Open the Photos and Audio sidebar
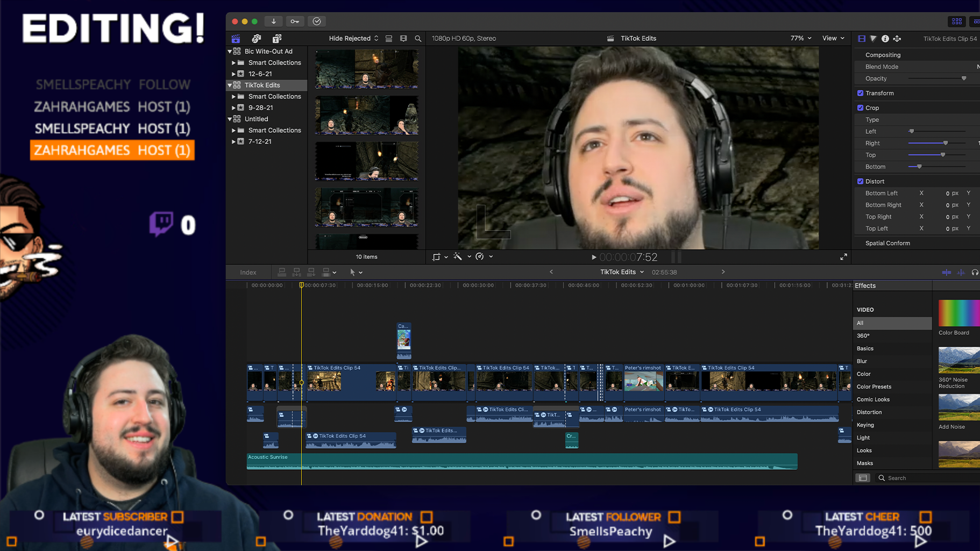 click(x=257, y=38)
